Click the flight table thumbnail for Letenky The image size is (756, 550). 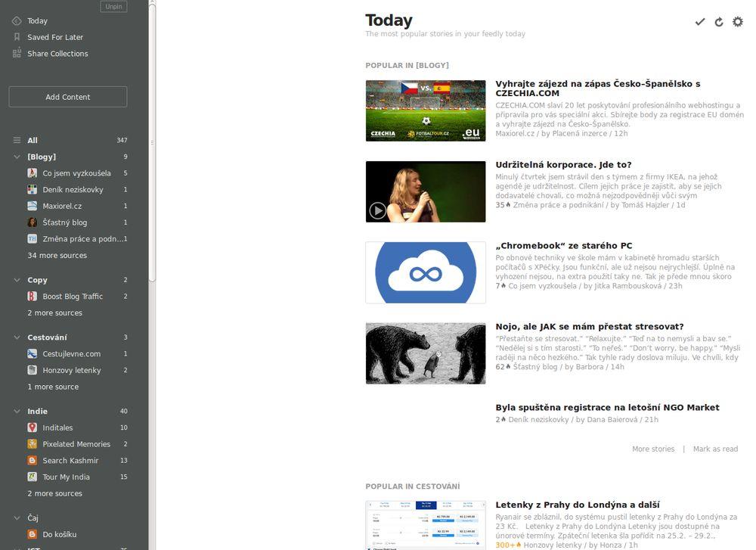(x=426, y=525)
